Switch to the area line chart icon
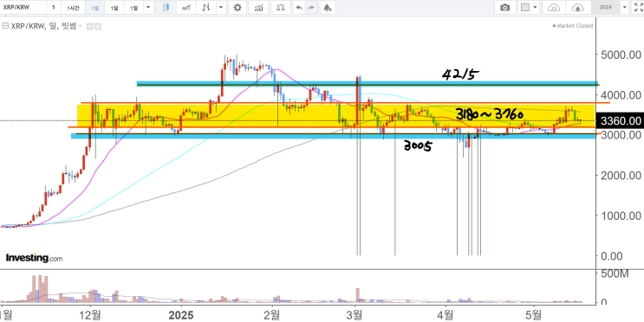 186,8
